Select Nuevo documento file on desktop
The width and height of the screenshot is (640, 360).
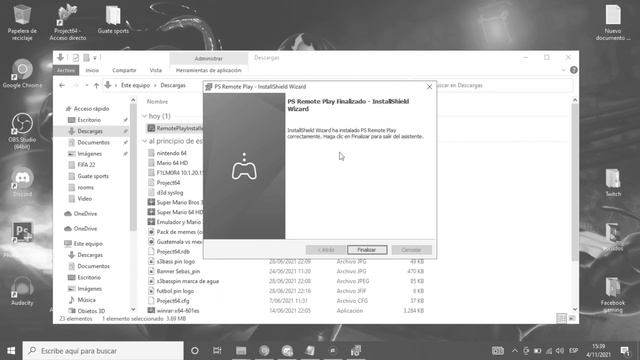click(613, 22)
